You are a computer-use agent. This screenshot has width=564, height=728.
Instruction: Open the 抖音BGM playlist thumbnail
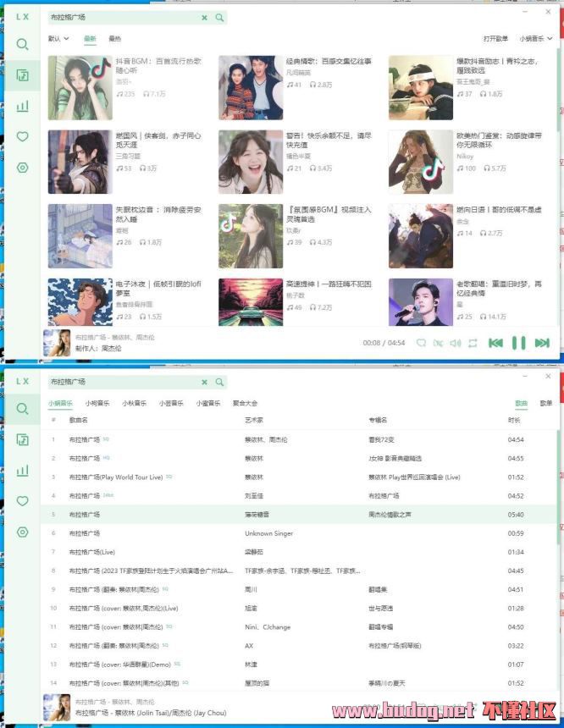[80, 88]
